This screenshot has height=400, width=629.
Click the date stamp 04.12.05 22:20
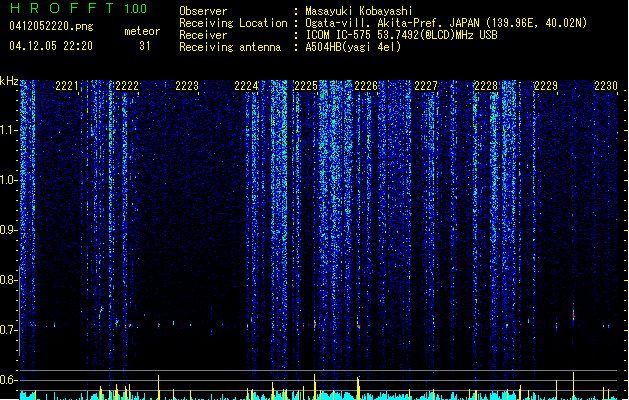pyautogui.click(x=51, y=46)
